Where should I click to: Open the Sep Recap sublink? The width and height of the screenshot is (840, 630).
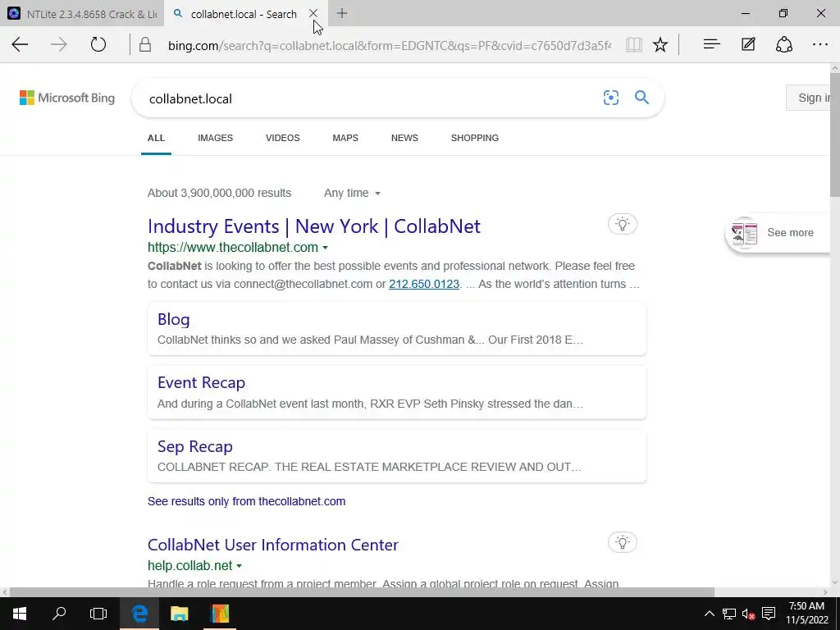click(195, 446)
